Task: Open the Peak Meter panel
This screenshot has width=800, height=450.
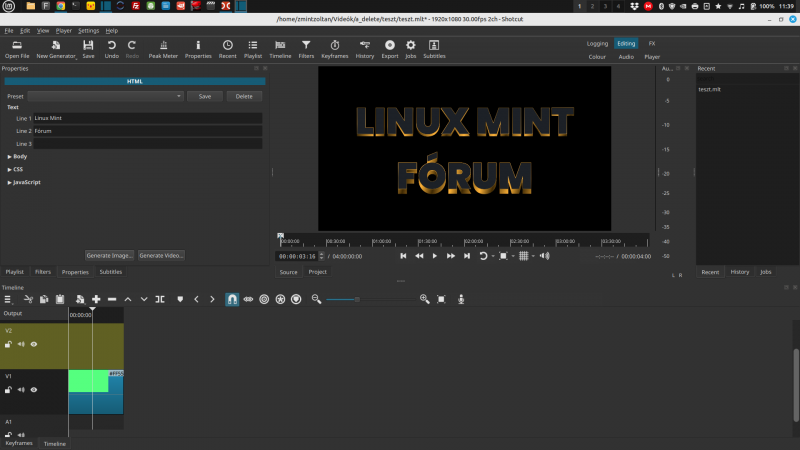Action: [x=163, y=49]
